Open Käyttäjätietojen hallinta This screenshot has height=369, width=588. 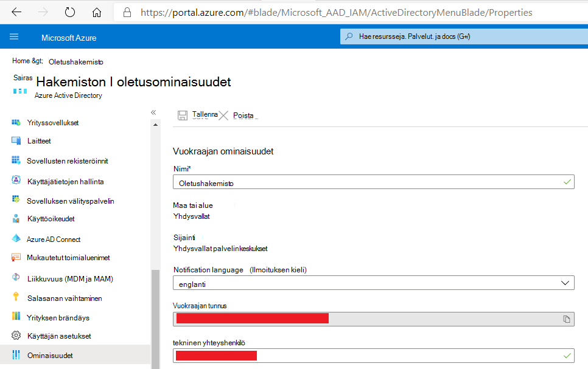coord(65,182)
